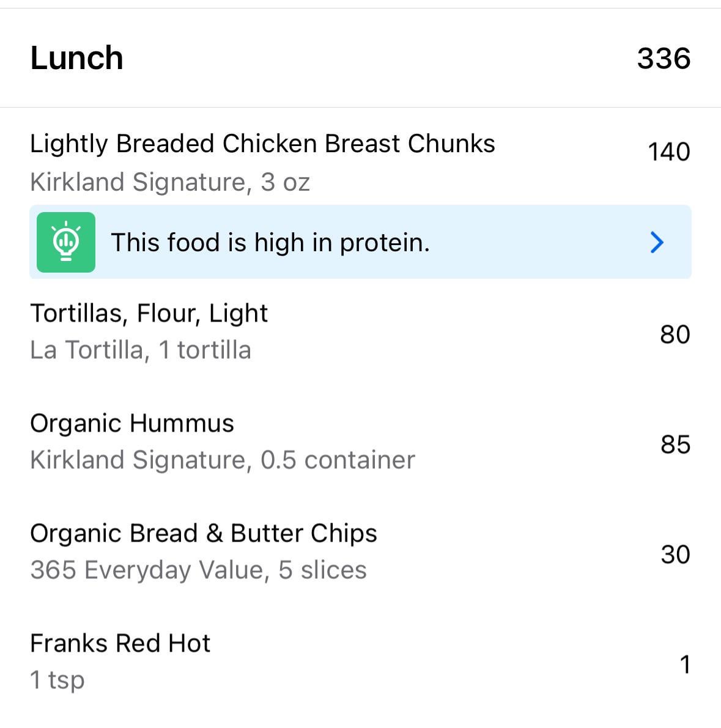Viewport: 721px width, 728px height.
Task: Tap the 80 calorie value for tortilla
Action: coord(675,334)
